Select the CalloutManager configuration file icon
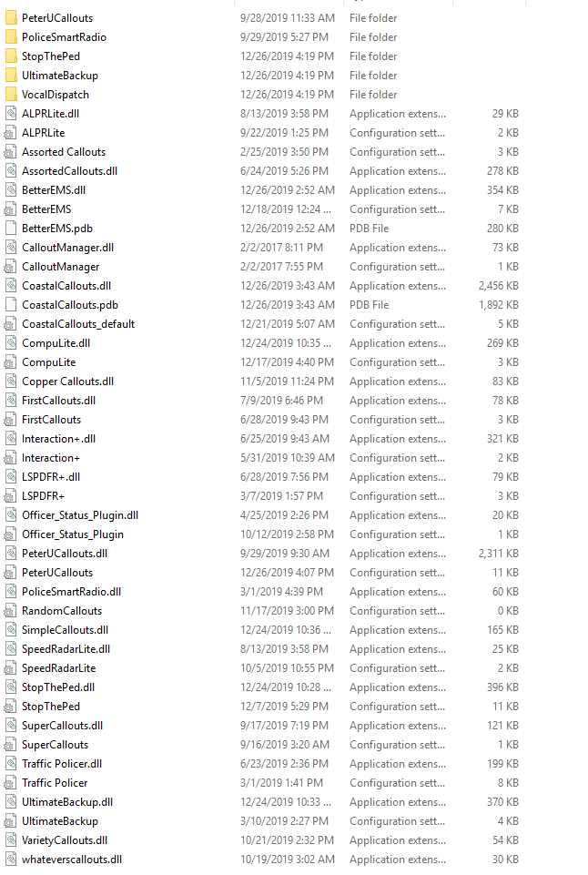 click(11, 267)
